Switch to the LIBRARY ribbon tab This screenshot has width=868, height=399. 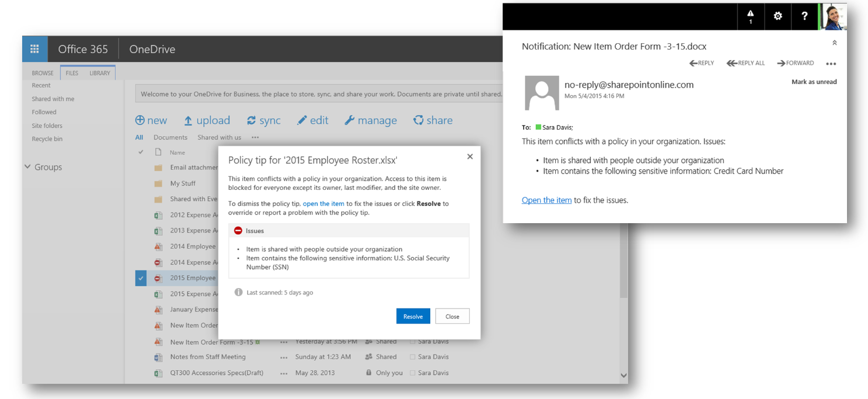(100, 73)
